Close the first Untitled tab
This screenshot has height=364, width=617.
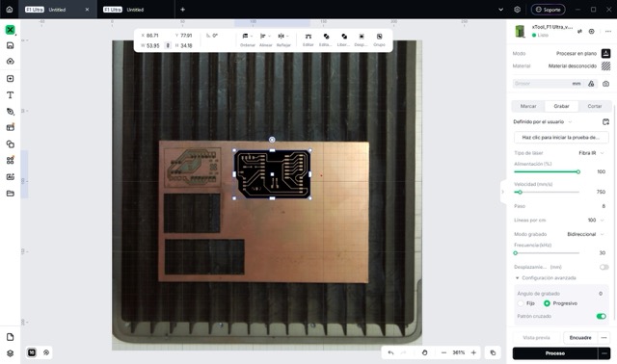[x=88, y=10]
